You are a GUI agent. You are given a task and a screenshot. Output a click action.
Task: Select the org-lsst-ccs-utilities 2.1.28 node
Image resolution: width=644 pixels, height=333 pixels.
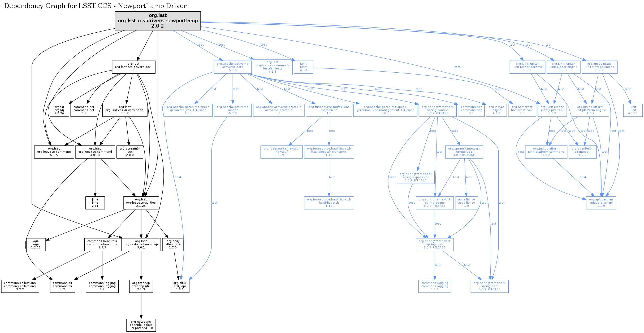tap(141, 203)
